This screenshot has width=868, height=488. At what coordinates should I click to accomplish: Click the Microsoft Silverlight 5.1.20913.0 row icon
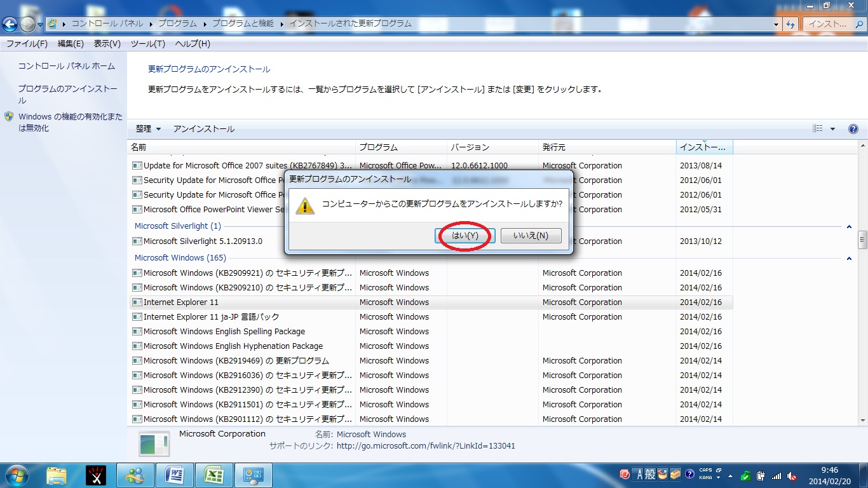(137, 241)
